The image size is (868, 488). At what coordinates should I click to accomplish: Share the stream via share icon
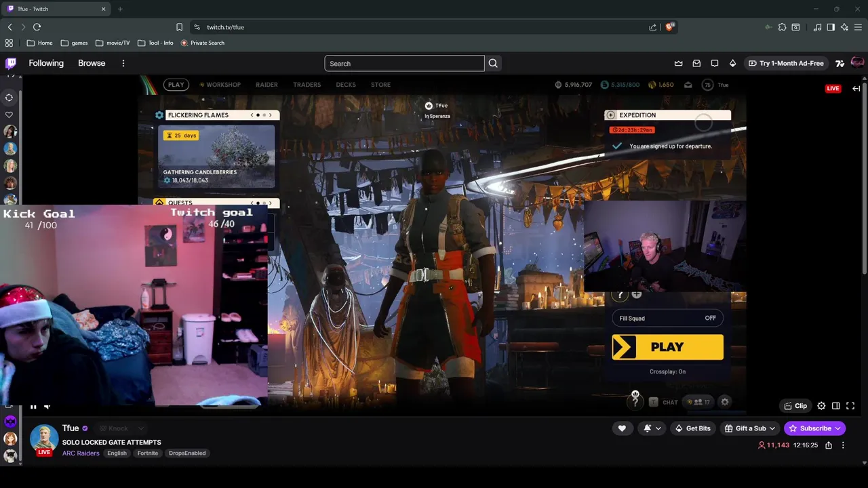[x=828, y=445]
